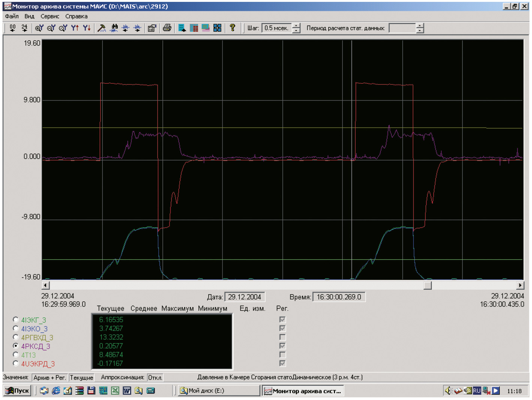Image resolution: width=532 pixels, height=400 pixels.
Task: Click the timeline scrollbar thumb
Action: (x=428, y=285)
